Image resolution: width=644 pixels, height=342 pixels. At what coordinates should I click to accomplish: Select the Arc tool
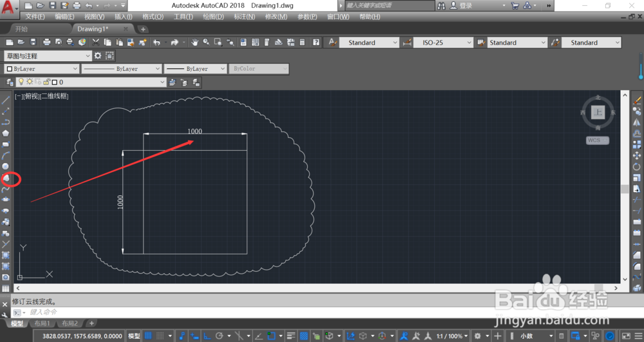pos(6,155)
